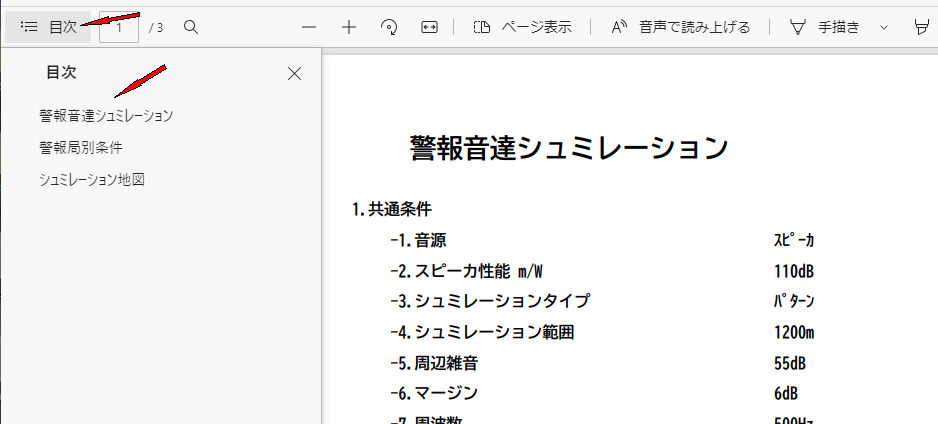
Task: Expand the dropdown arrow next to 手描き
Action: [x=883, y=27]
